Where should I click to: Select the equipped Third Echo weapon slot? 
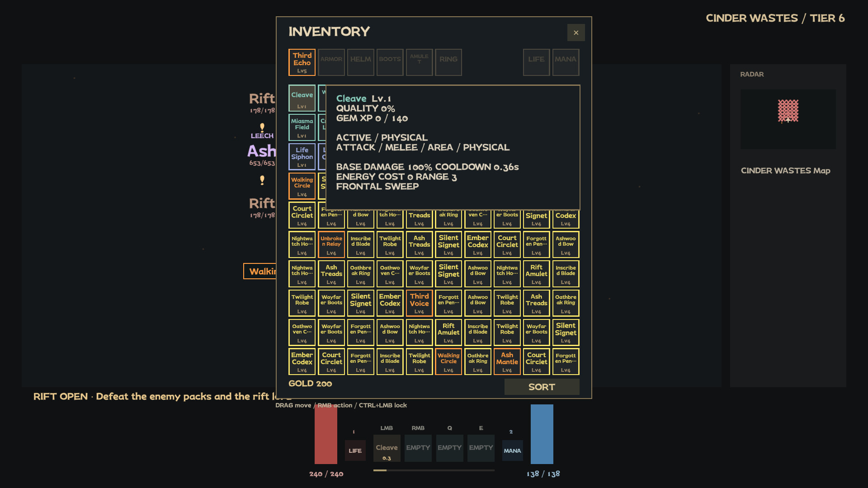302,62
